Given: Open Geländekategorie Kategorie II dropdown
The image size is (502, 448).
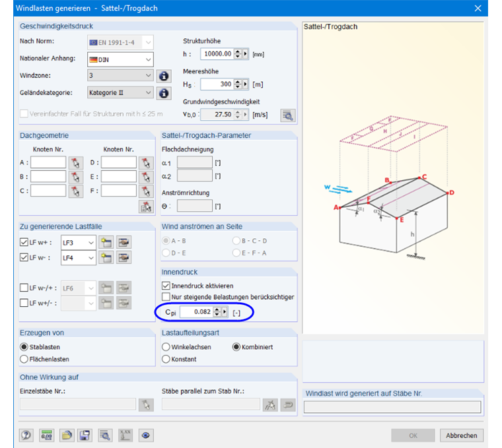Looking at the screenshot, I should pos(120,93).
